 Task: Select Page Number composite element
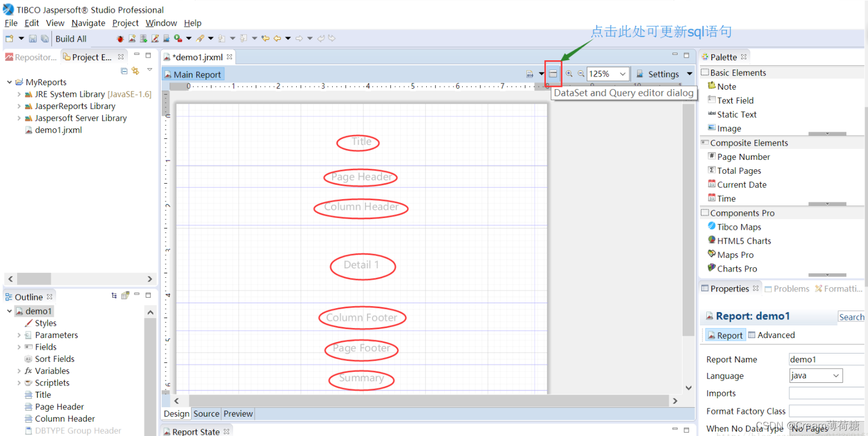(x=739, y=157)
